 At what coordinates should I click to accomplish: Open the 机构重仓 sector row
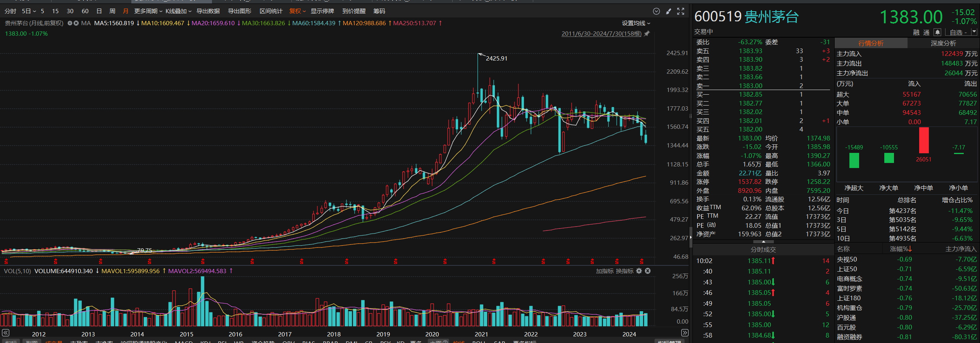coord(907,308)
